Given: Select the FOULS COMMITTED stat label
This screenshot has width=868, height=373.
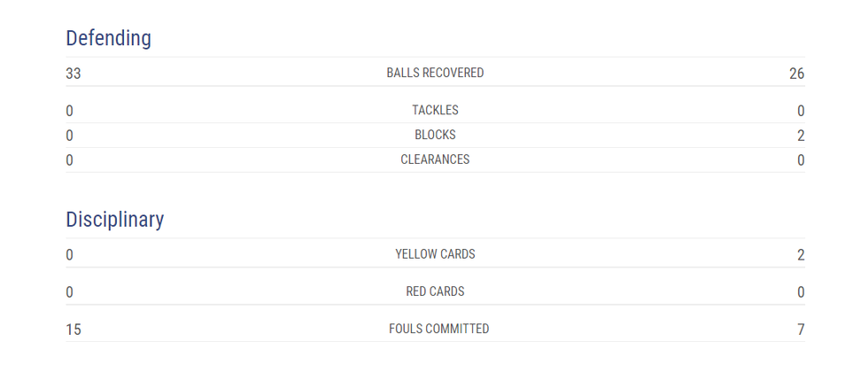Looking at the screenshot, I should [438, 329].
